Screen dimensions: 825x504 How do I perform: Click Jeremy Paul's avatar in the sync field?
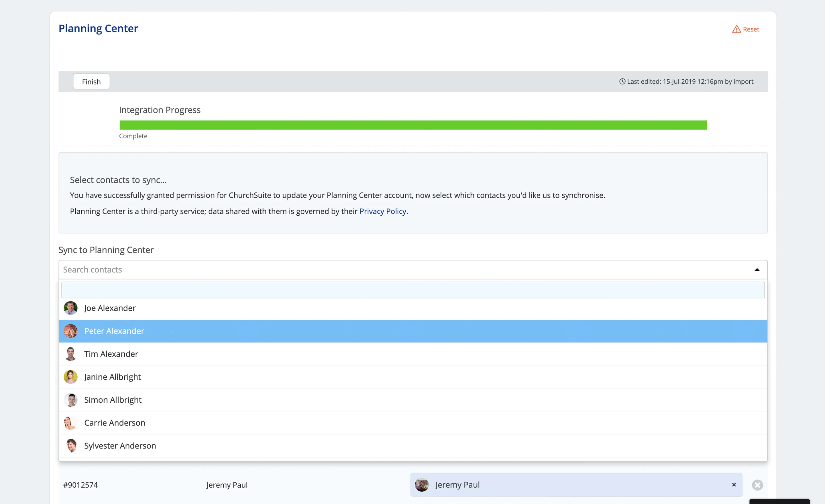422,485
